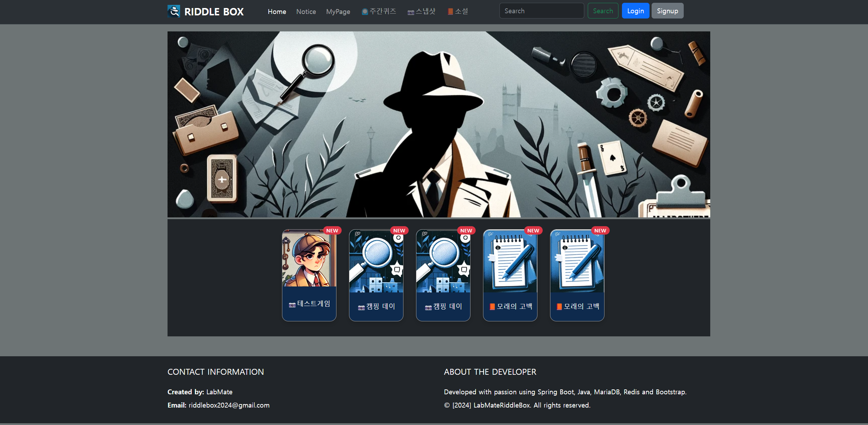This screenshot has width=868, height=425.
Task: Click the detective silhouette banner image
Action: point(438,124)
